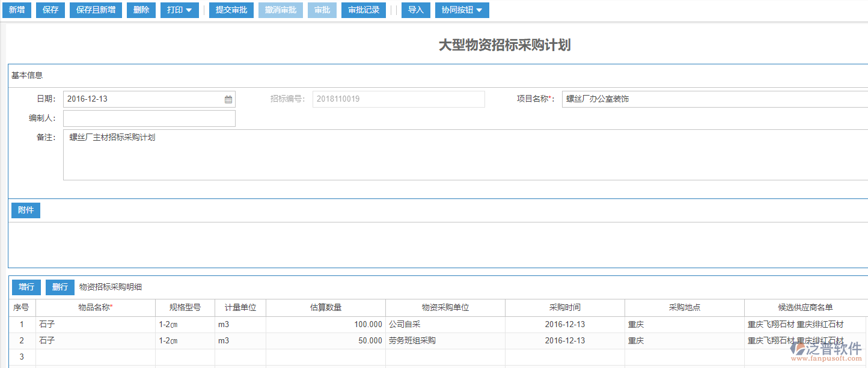Click the 编制人 input field

(148, 118)
